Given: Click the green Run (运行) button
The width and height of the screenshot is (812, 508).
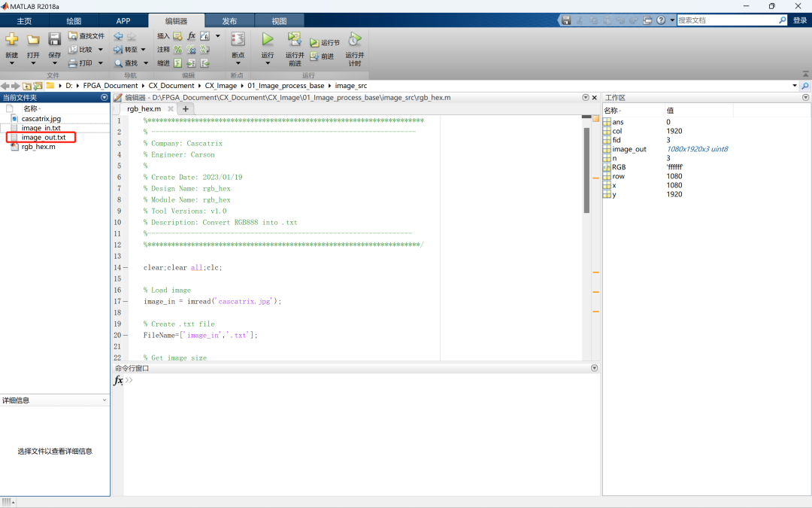Looking at the screenshot, I should pos(268,39).
